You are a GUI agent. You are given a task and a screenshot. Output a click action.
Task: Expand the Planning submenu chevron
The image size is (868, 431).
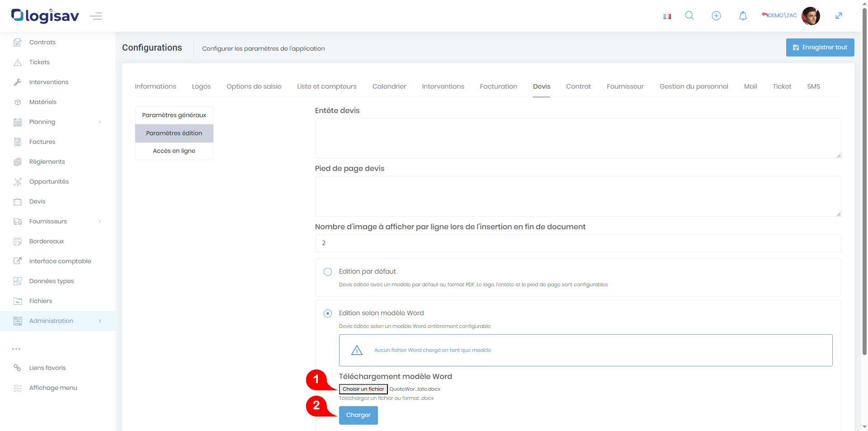100,122
